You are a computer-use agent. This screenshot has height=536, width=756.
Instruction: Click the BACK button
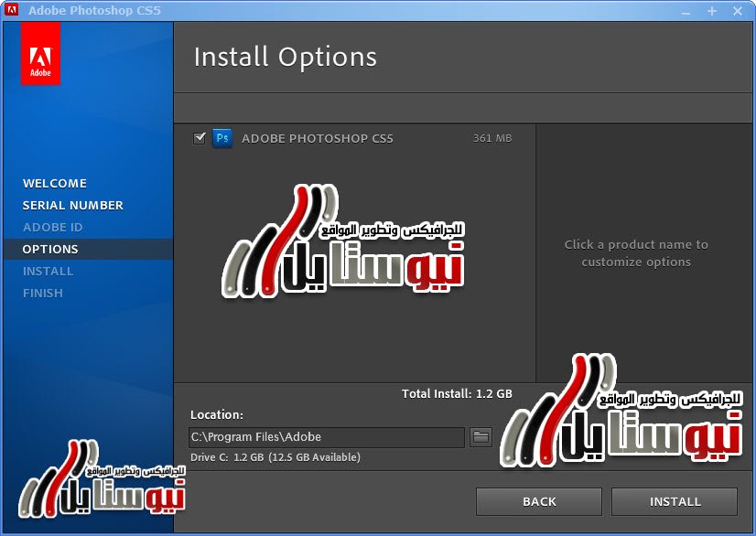point(539,502)
